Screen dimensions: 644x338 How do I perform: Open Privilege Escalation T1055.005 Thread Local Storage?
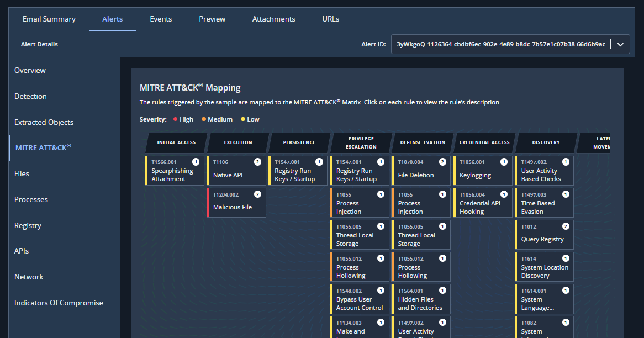pyautogui.click(x=360, y=235)
